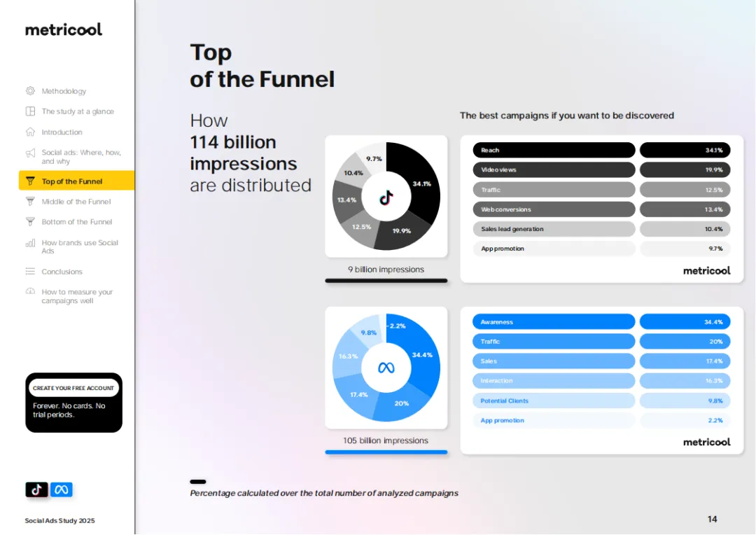
Task: Open Social ads: Where, how, and why
Action: coord(81,157)
